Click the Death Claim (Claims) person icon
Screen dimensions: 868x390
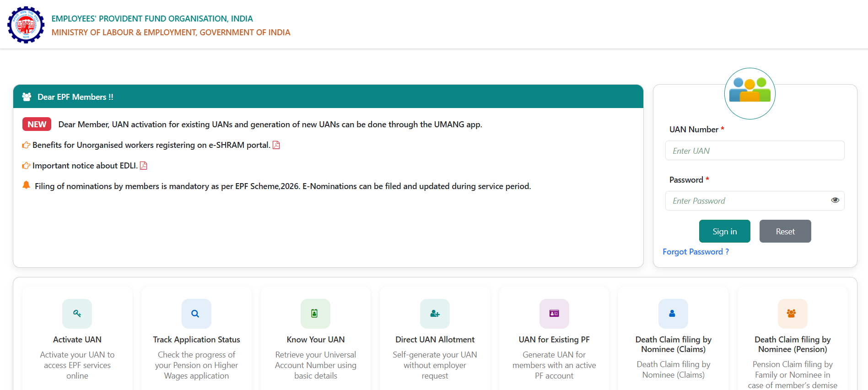pyautogui.click(x=673, y=314)
